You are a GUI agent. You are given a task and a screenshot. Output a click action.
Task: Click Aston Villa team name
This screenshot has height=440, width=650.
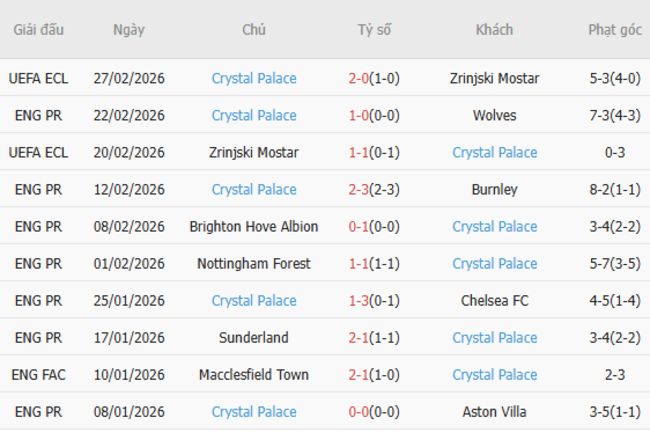point(494,411)
